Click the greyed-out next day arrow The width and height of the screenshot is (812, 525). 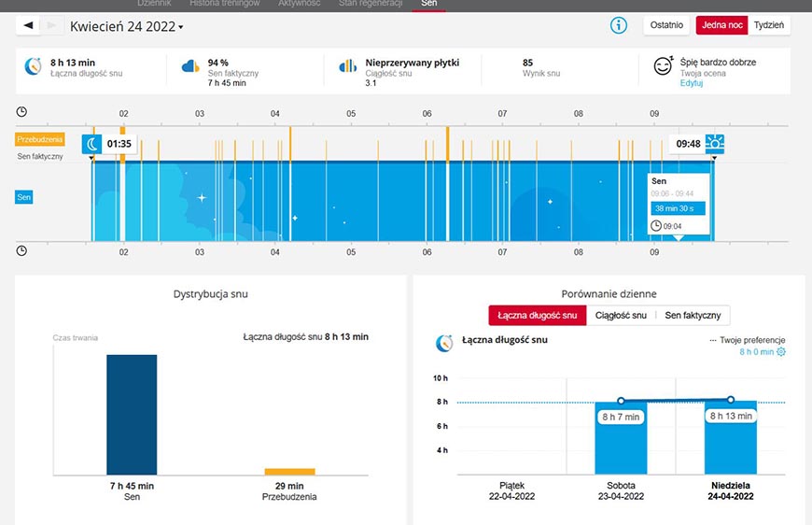(x=51, y=25)
